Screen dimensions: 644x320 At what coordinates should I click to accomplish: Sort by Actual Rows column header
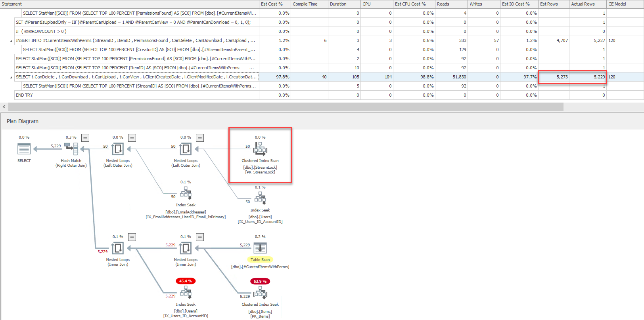click(x=588, y=4)
